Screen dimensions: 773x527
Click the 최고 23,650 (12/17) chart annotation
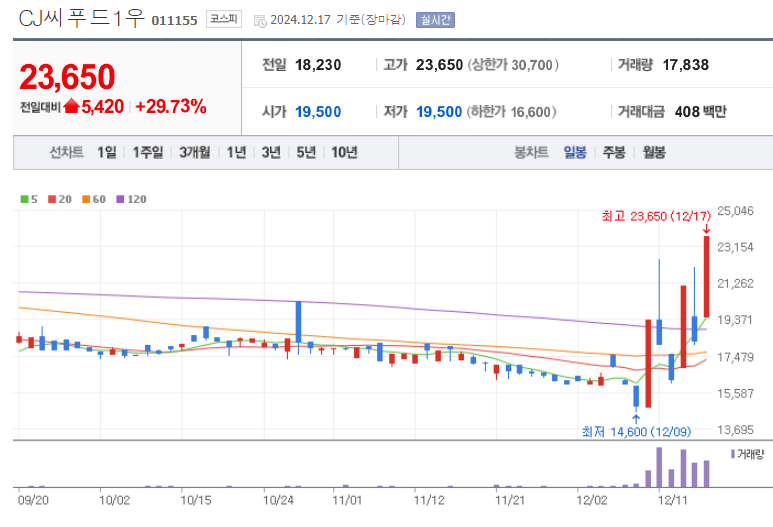[x=656, y=216]
